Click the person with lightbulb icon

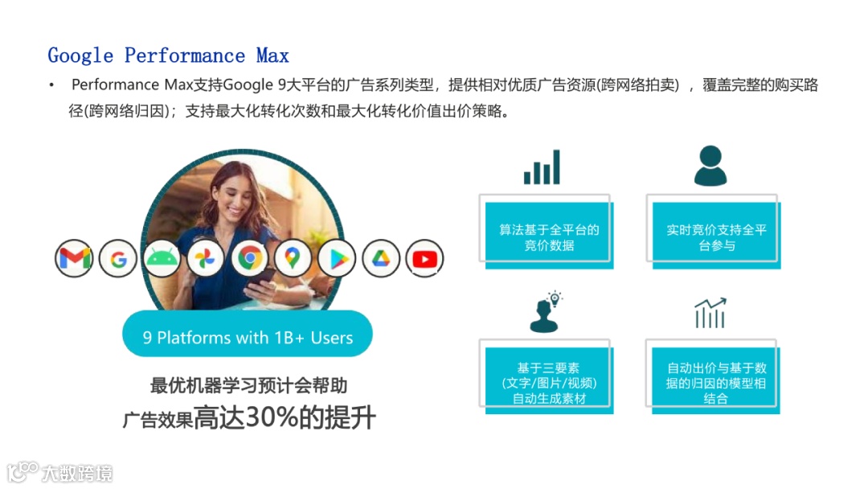click(547, 311)
